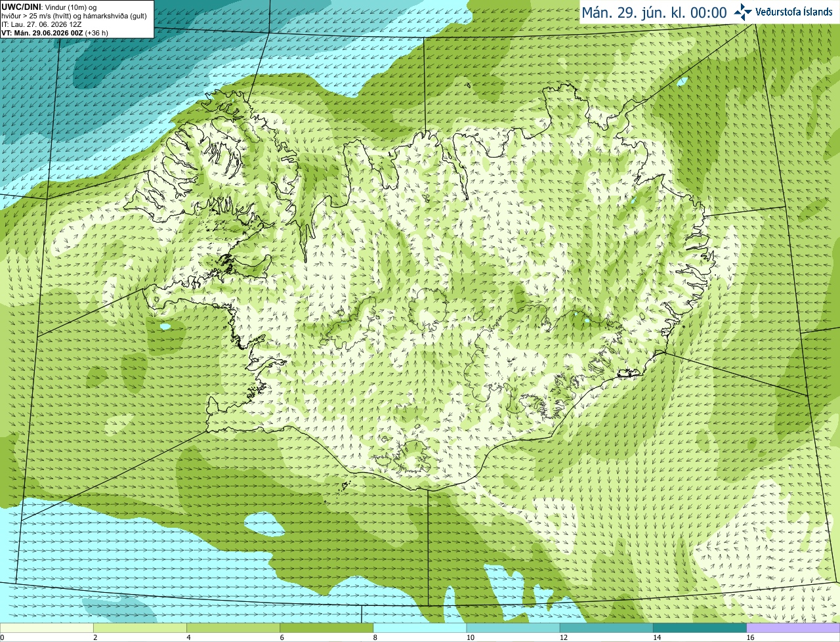Click the legend tick label 8
This screenshot has width=840, height=642.
coord(375,637)
